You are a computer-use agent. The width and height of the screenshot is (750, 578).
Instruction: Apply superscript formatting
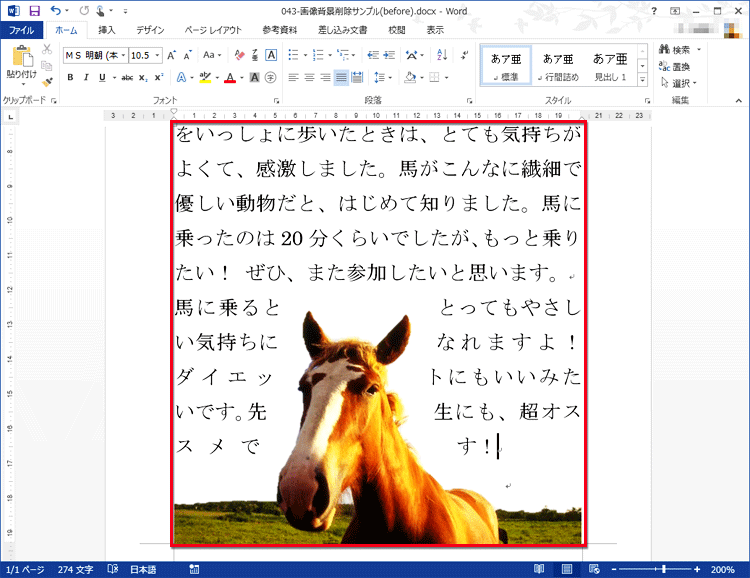pyautogui.click(x=159, y=78)
